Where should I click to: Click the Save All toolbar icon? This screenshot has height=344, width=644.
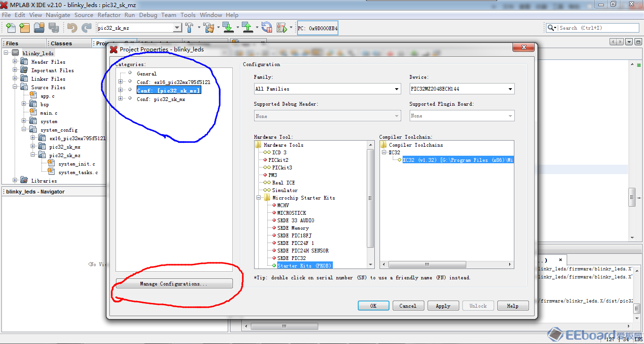tap(53, 28)
